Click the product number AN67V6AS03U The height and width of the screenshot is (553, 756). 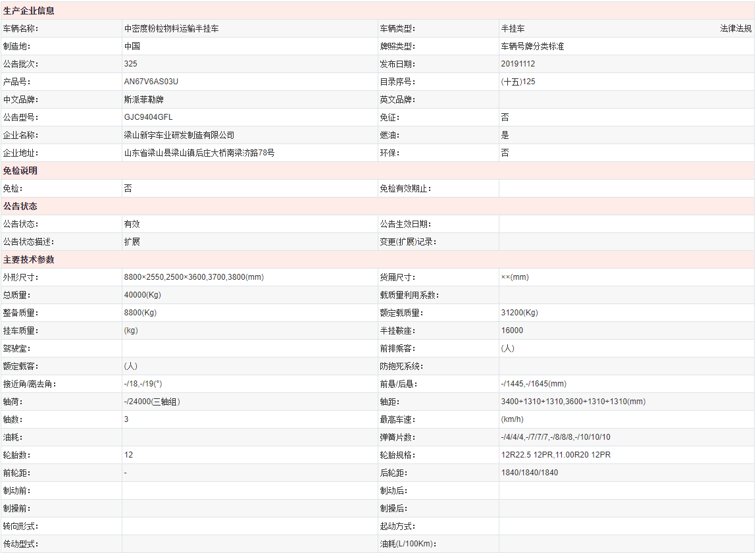coord(151,82)
